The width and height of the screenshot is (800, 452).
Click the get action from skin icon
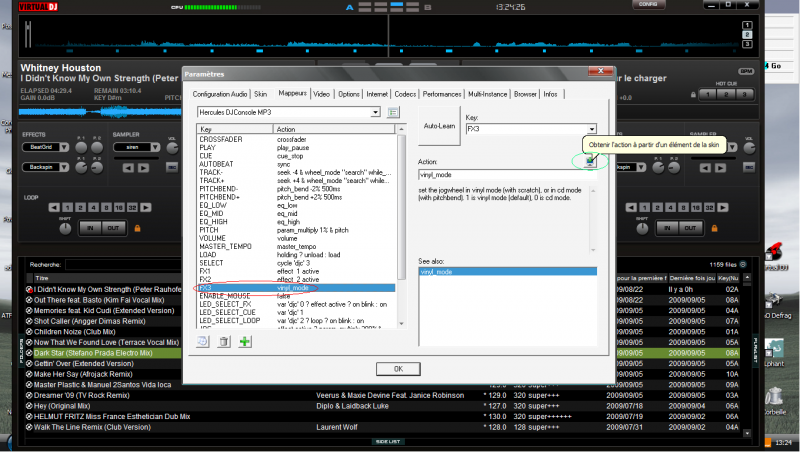pos(591,160)
